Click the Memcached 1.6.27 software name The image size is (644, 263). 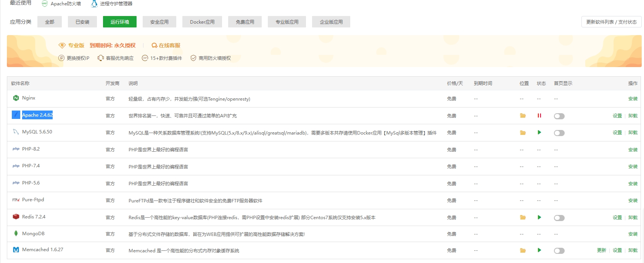(x=43, y=250)
